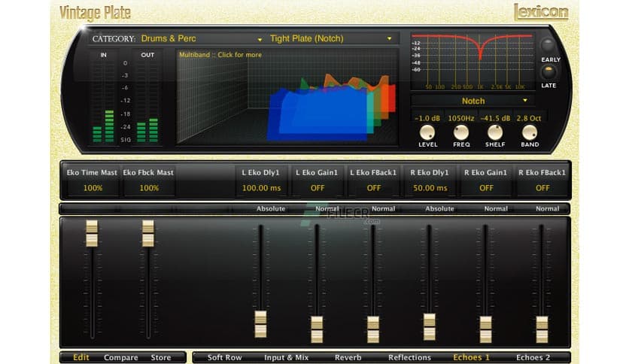Image resolution: width=629 pixels, height=364 pixels.
Task: Switch to the Echoes 1 tab
Action: click(x=471, y=357)
